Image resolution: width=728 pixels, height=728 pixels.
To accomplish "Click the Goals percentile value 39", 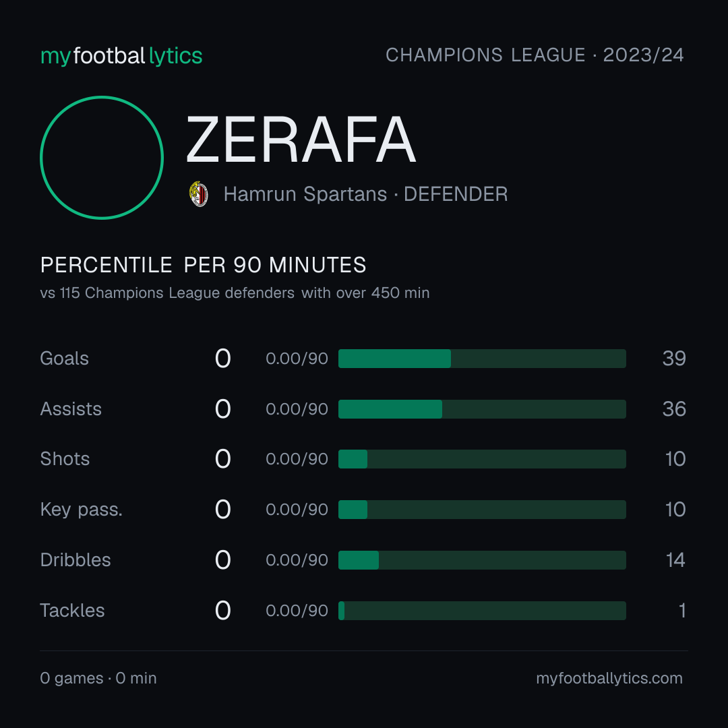I will click(674, 359).
